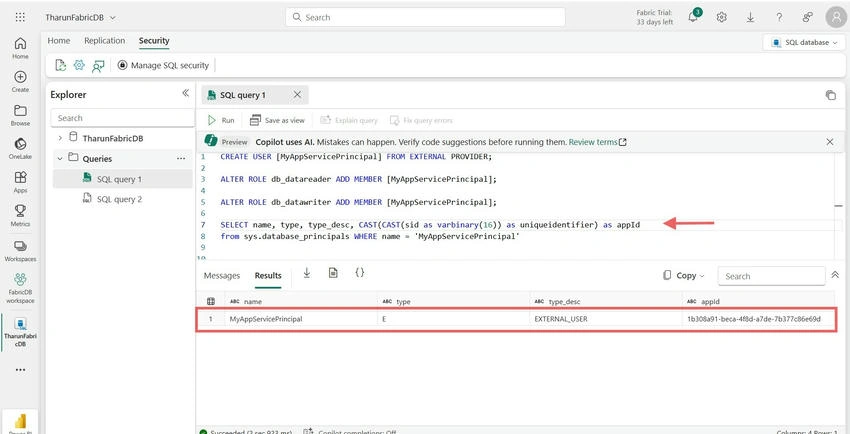Switch to the Replication tab
This screenshot has height=434, width=850.
coord(105,41)
